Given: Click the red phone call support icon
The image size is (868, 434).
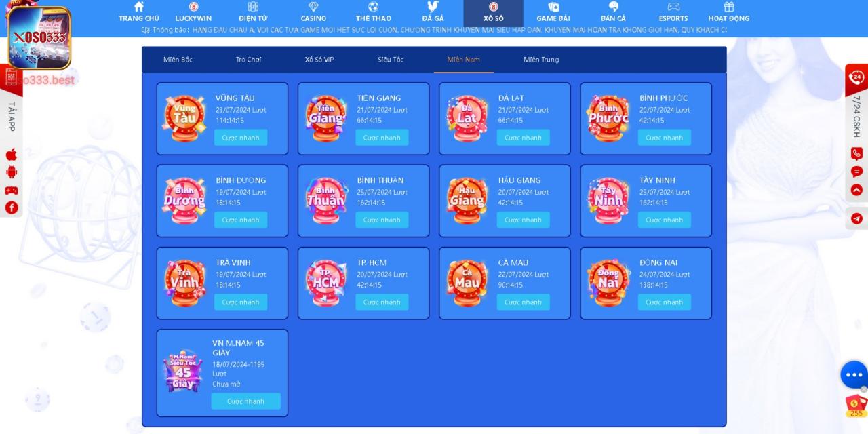Looking at the screenshot, I should point(856,153).
